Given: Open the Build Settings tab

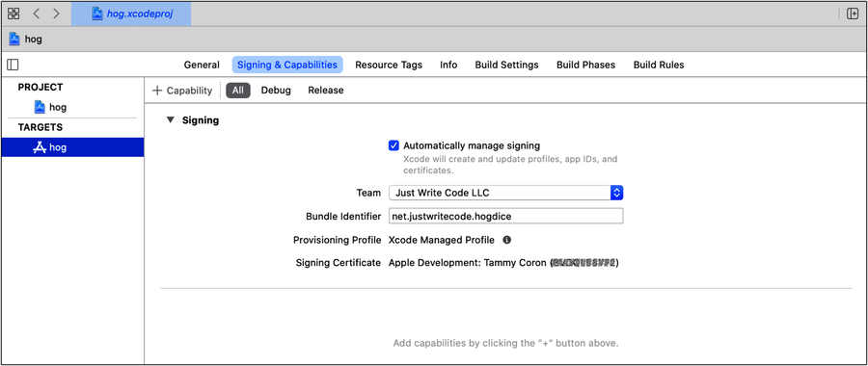Looking at the screenshot, I should point(506,65).
